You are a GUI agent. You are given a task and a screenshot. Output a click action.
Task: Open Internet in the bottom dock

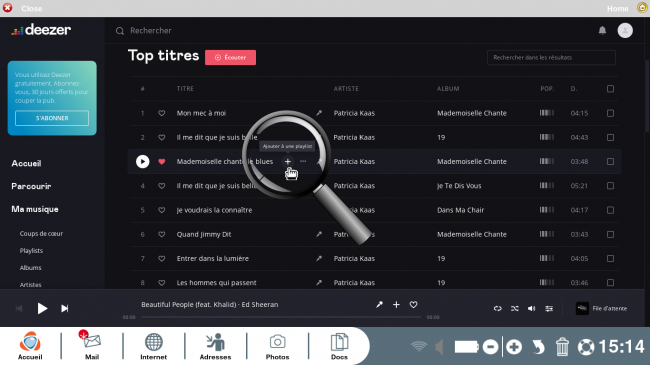click(153, 346)
